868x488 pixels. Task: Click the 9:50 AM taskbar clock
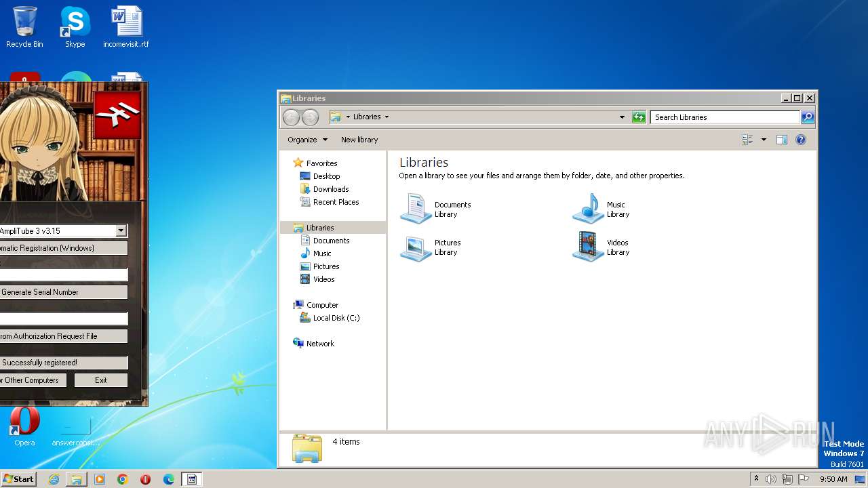pos(833,479)
